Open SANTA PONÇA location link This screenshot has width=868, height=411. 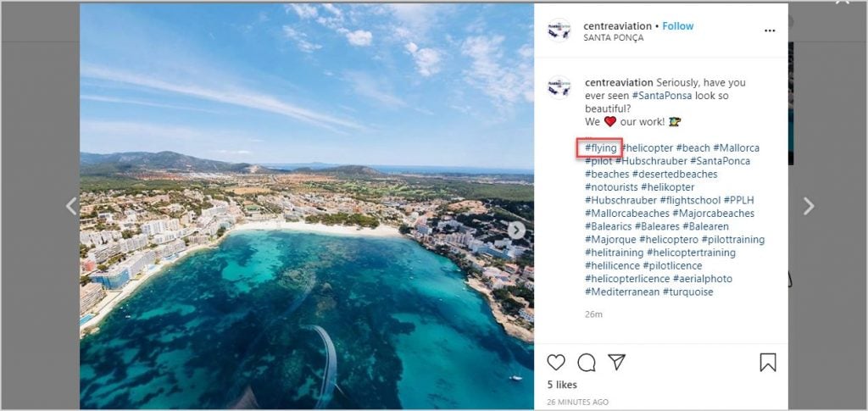pyautogui.click(x=614, y=38)
